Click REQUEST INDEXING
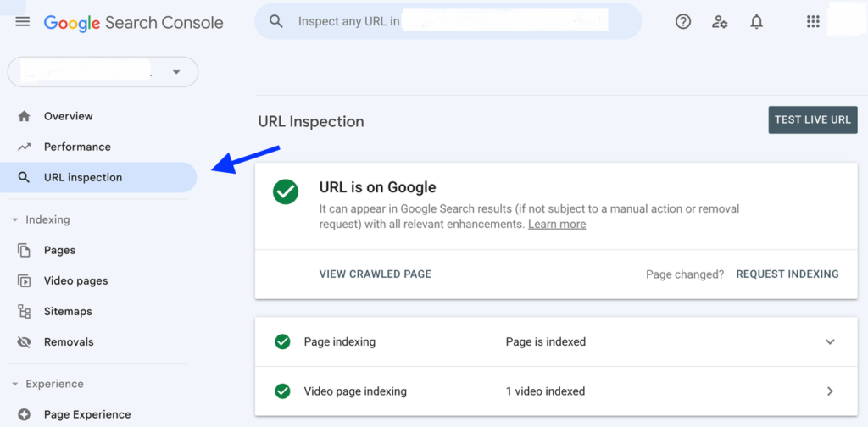The height and width of the screenshot is (427, 868). [x=787, y=274]
